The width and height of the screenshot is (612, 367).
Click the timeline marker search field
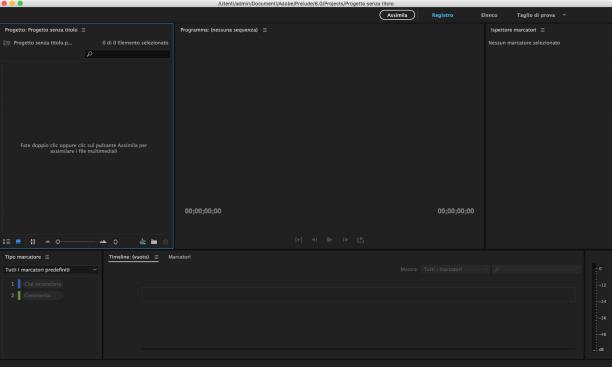(537, 269)
